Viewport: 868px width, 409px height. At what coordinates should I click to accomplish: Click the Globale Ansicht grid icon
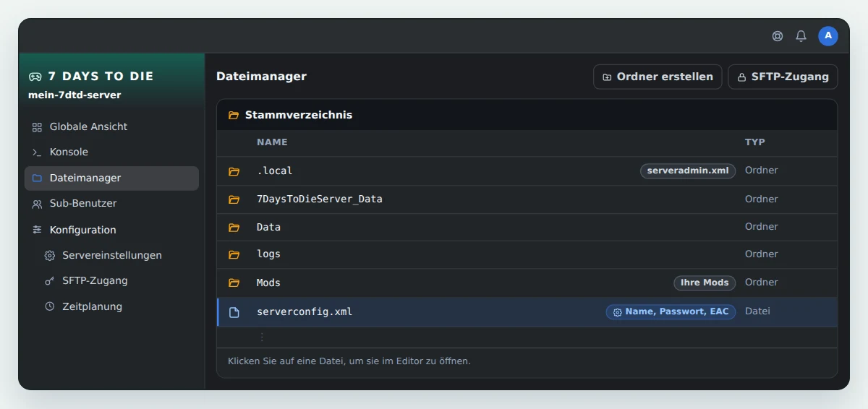point(37,127)
